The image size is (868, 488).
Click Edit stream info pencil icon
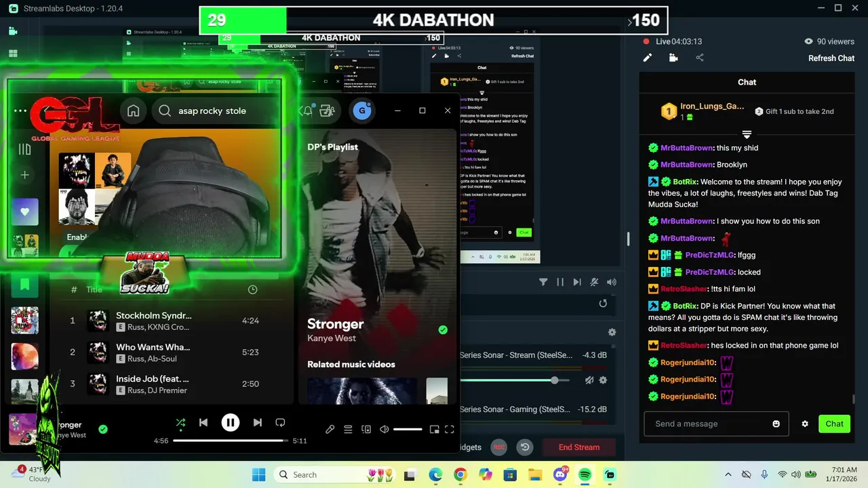click(648, 58)
